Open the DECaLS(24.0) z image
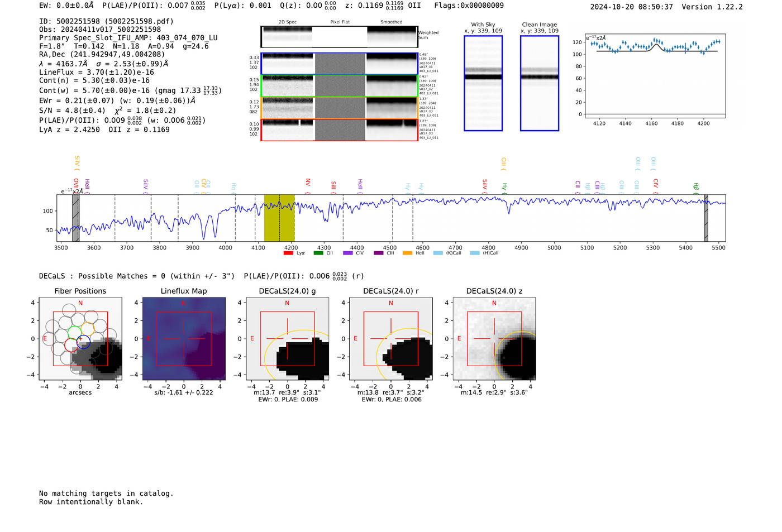Image resolution: width=782 pixels, height=532 pixels. point(494,339)
